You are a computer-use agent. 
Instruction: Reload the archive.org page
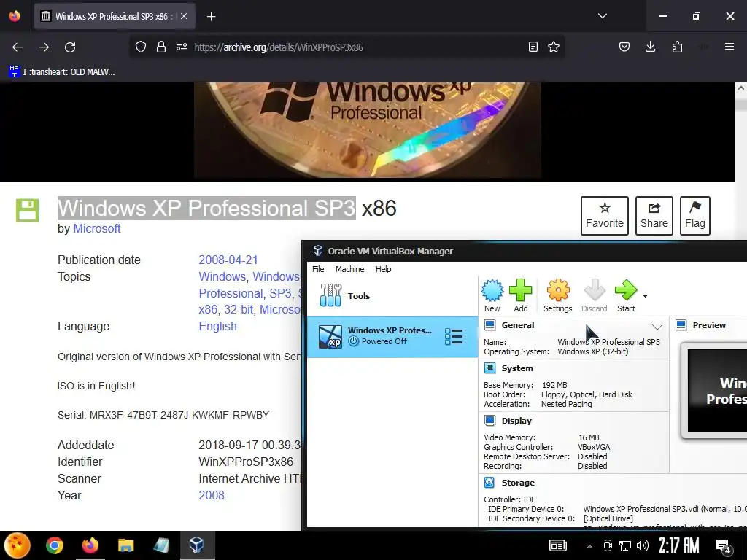(70, 47)
